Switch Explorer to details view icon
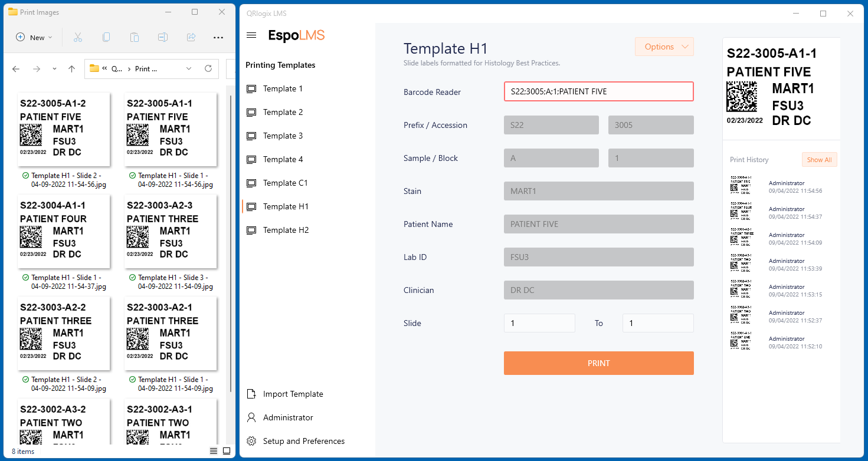This screenshot has width=868, height=461. coord(213,452)
